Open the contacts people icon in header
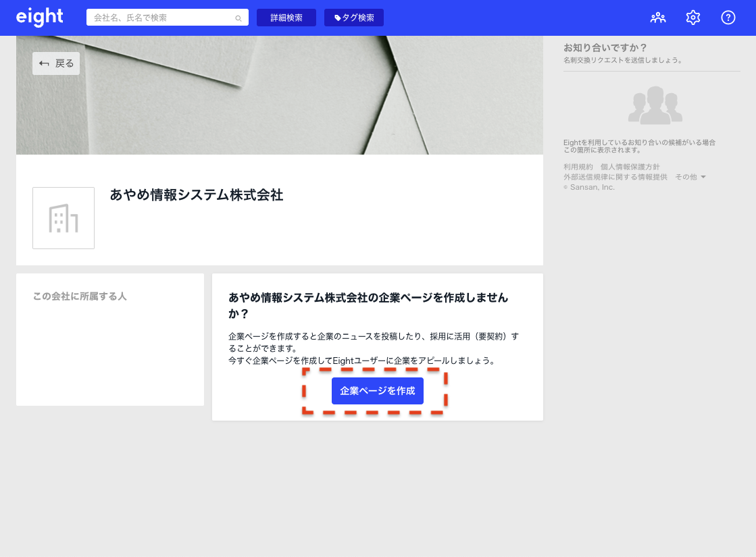This screenshot has width=756, height=557. [657, 18]
